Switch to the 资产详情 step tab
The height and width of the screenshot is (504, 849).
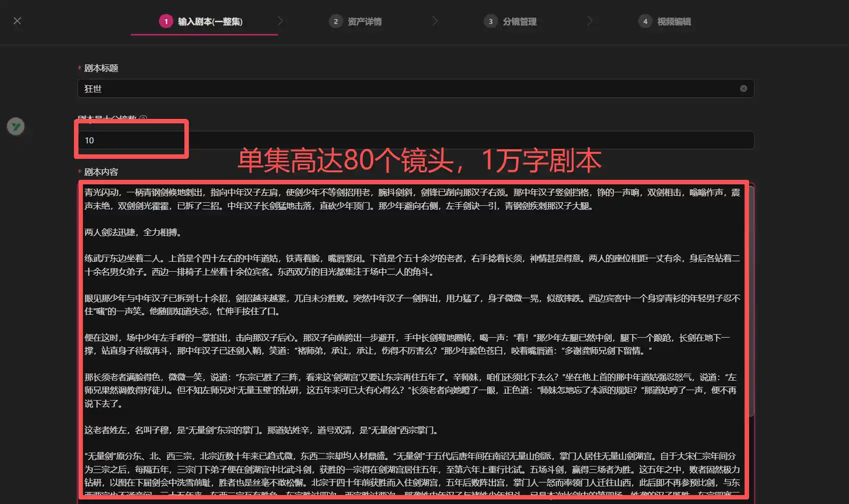[364, 21]
